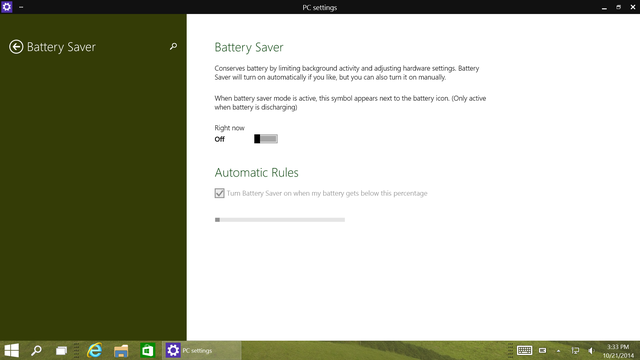Screen dimensions: 640x360
Task: Open Task View on the taskbar
Action: coord(62,351)
